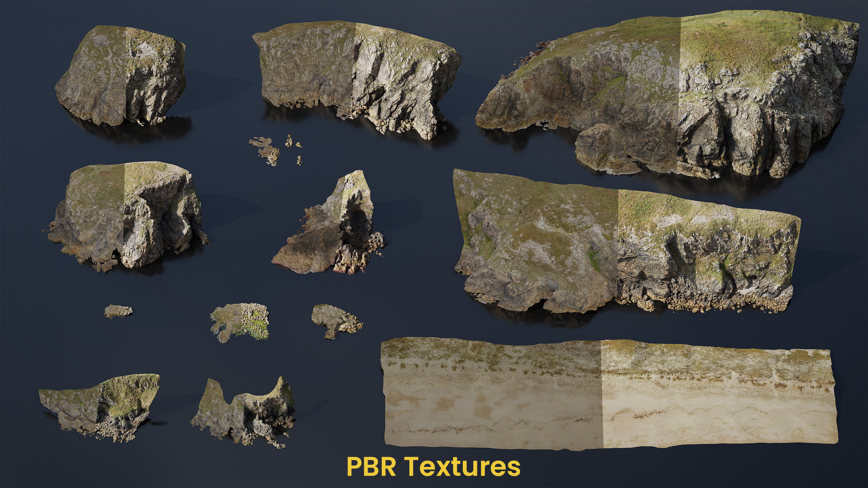Select the pointed sea stack with cave opening
This screenshot has width=868, height=488.
[330, 222]
